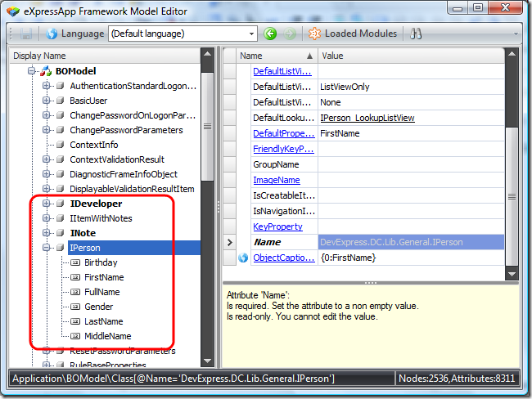The image size is (532, 399).
Task: Click the ContextInfo class icon
Action: point(61,145)
